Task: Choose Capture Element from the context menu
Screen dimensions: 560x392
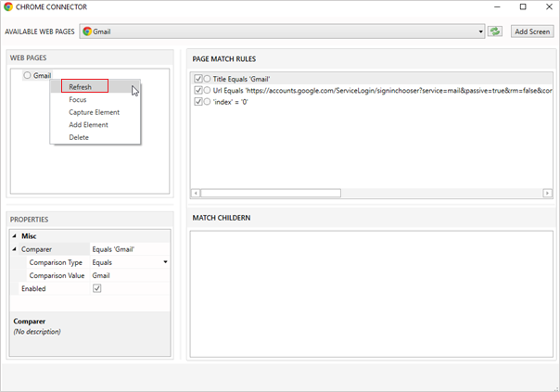Action: tap(94, 112)
